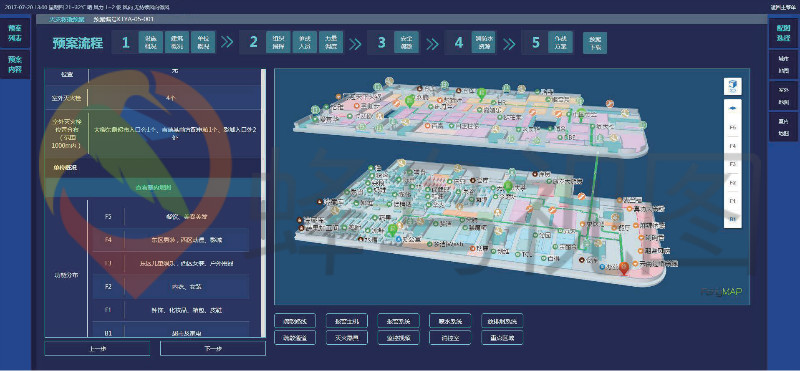Viewport: 800px width, 371px height.
Task: Click the 下一步 button
Action: pyautogui.click(x=213, y=349)
